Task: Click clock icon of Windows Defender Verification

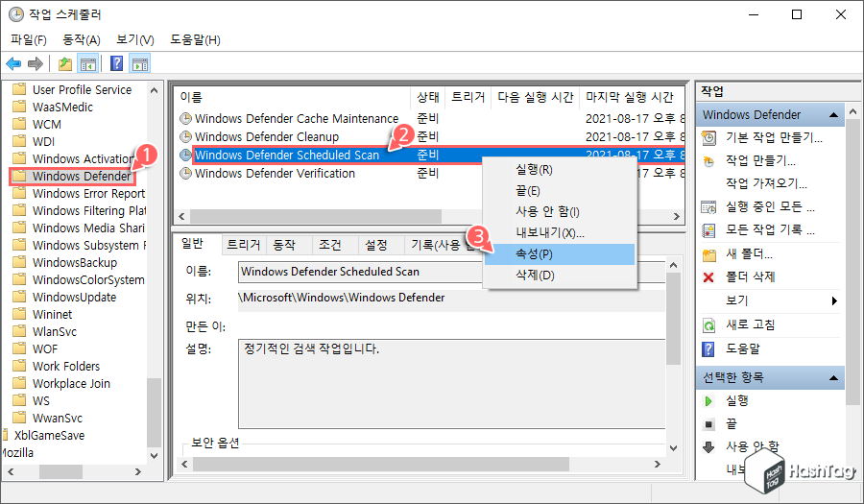Action: point(186,173)
